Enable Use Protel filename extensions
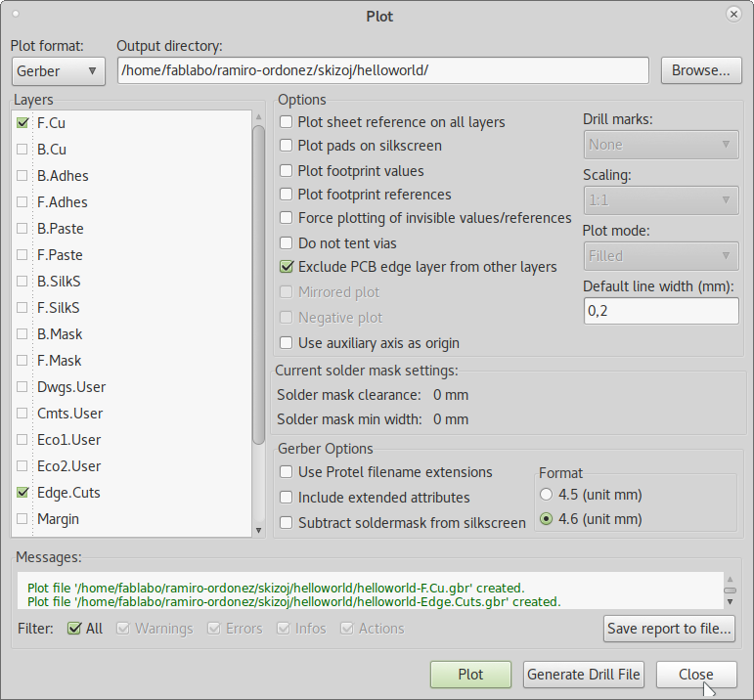The height and width of the screenshot is (700, 754). (287, 472)
